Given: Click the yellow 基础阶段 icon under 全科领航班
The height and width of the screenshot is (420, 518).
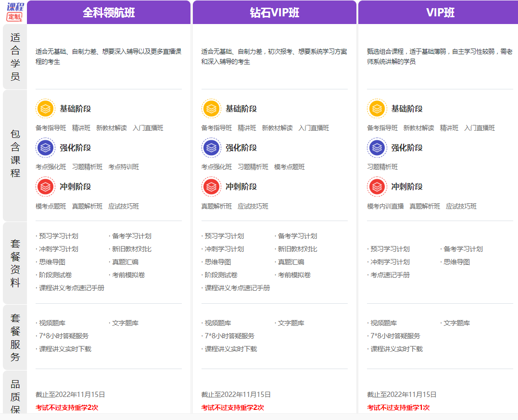Looking at the screenshot, I should click(x=45, y=108).
